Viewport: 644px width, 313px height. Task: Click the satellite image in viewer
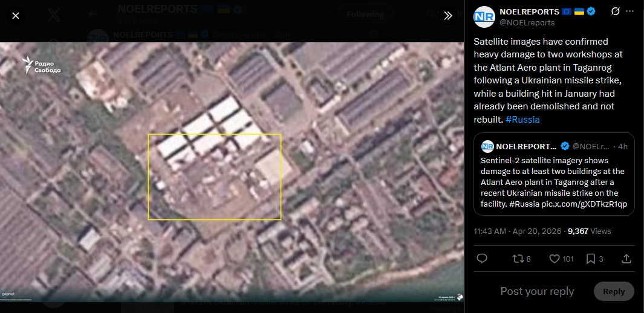[x=232, y=172]
